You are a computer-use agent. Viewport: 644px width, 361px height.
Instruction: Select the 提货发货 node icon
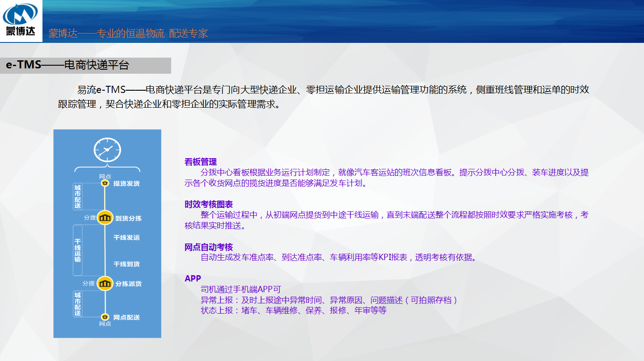(x=105, y=183)
